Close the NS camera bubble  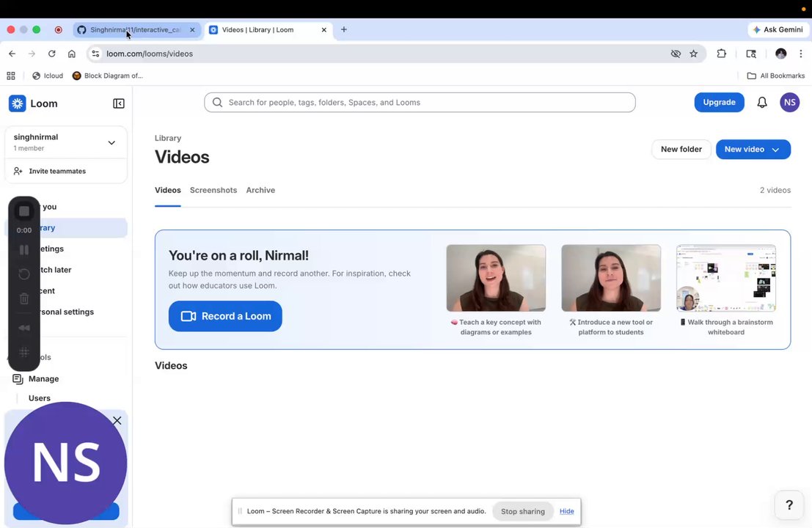pyautogui.click(x=117, y=420)
